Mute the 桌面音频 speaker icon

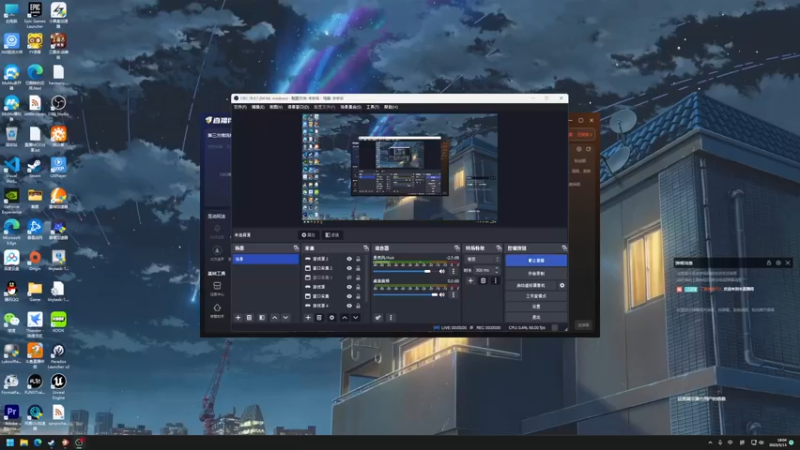point(442,294)
